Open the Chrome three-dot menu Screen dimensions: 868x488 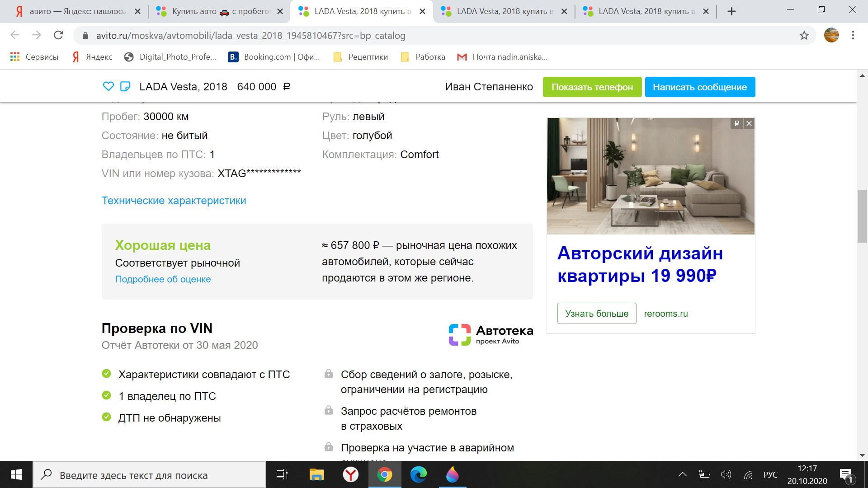click(853, 35)
